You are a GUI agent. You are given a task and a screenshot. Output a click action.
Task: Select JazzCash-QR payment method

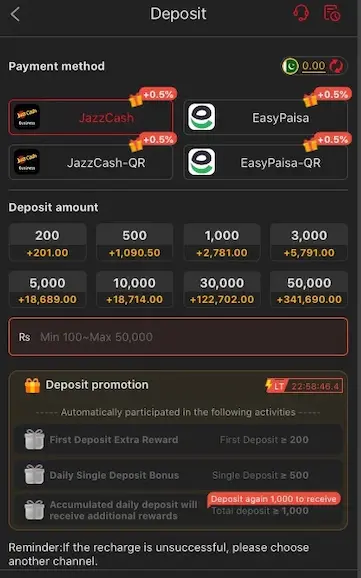(90, 162)
